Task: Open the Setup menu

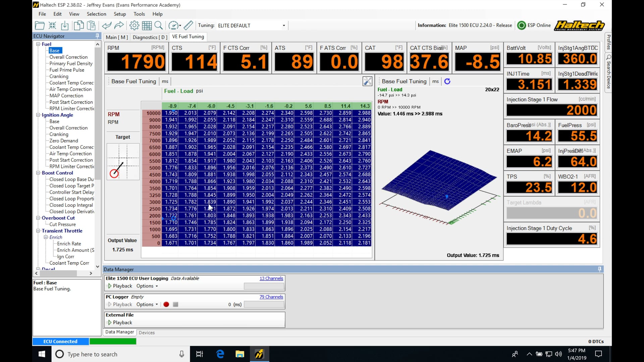Action: tap(119, 14)
